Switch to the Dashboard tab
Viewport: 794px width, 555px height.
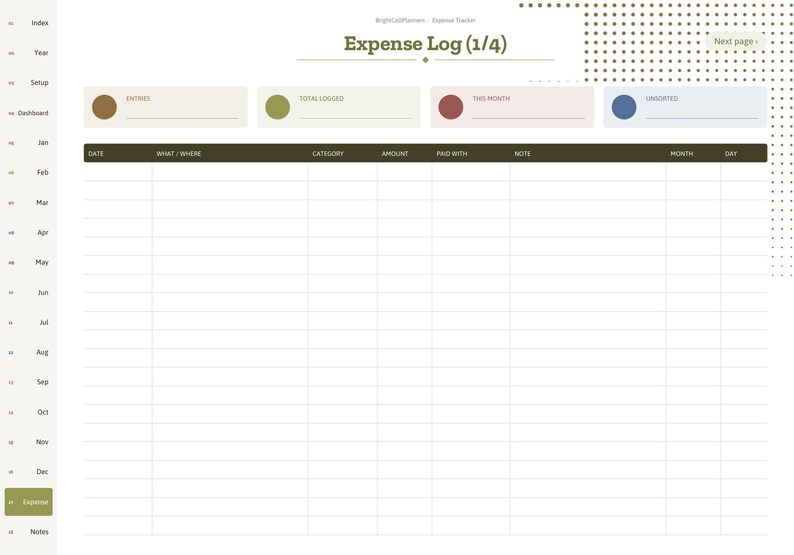tap(28, 113)
